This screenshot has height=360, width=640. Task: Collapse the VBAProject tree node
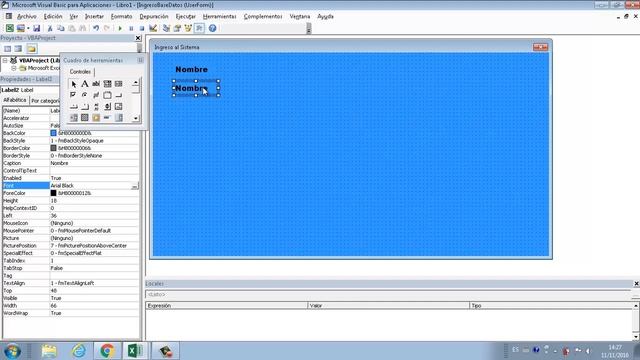(5, 60)
